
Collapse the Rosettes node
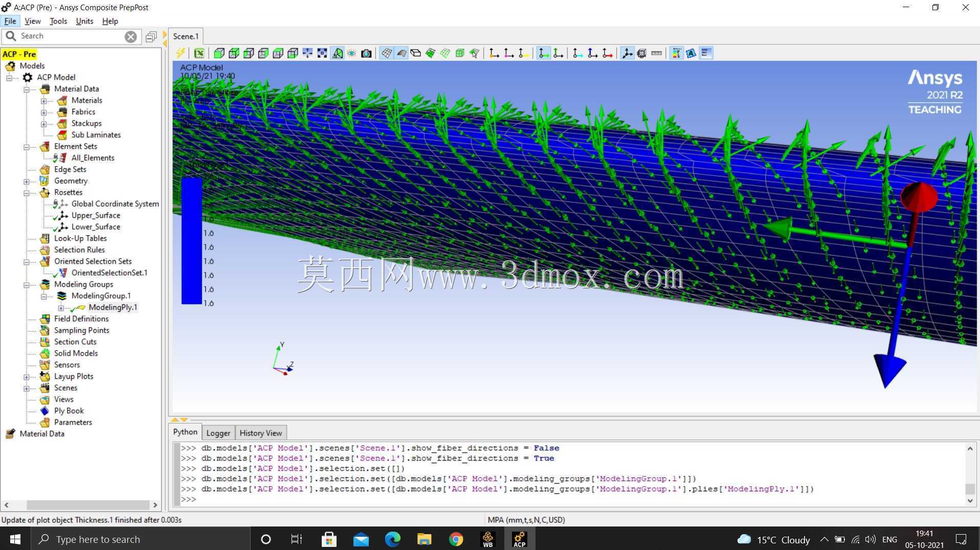click(27, 193)
